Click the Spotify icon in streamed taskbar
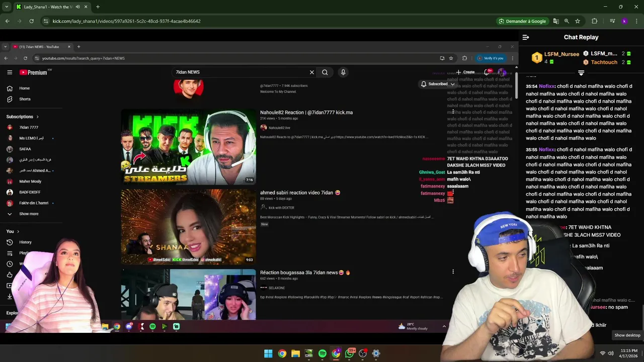This screenshot has height=362, width=644. click(x=152, y=326)
